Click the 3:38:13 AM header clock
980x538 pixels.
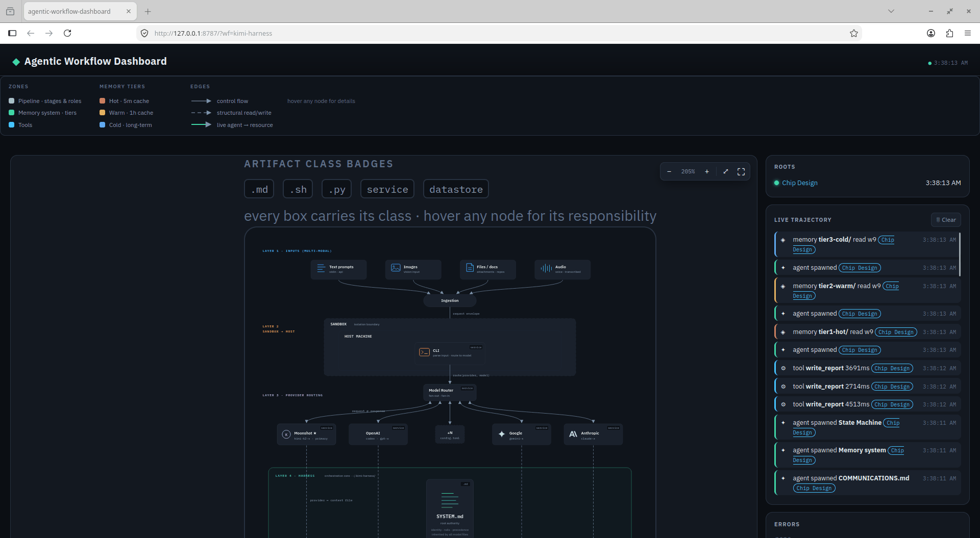(951, 63)
